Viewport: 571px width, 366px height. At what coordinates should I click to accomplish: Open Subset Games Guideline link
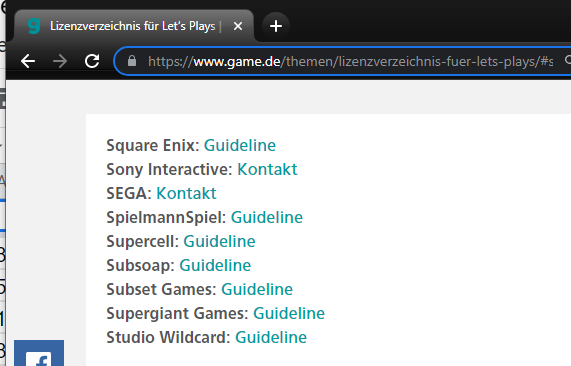(x=257, y=290)
